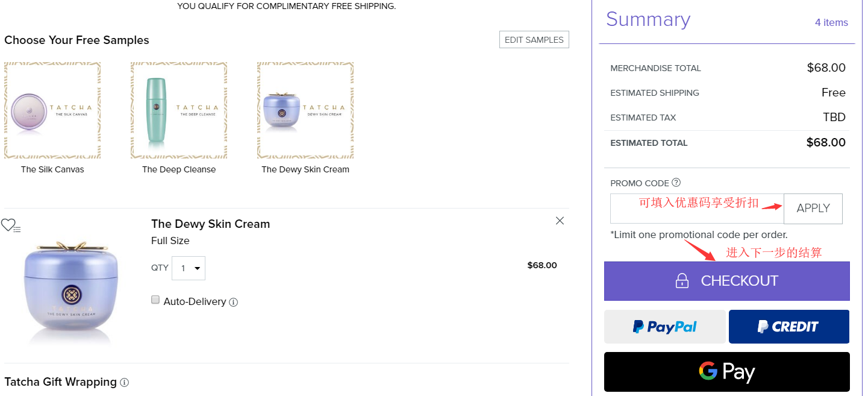Click the Tatcha Gift Wrapping info icon

(x=124, y=382)
